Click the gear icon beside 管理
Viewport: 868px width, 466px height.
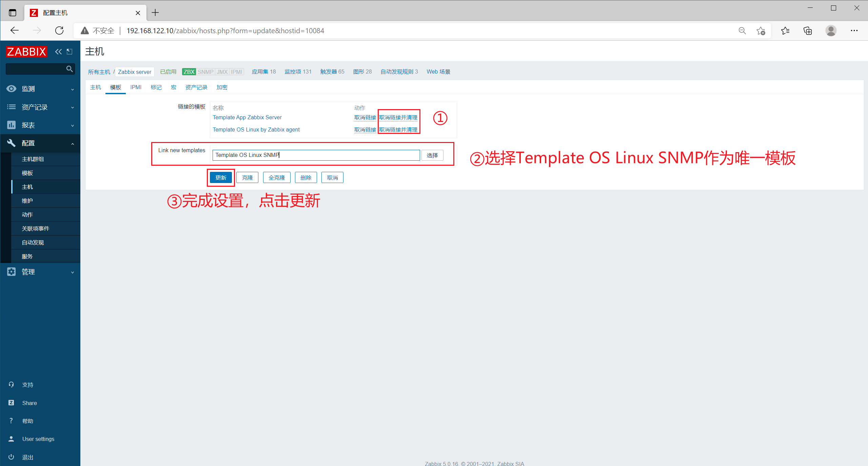click(x=11, y=271)
